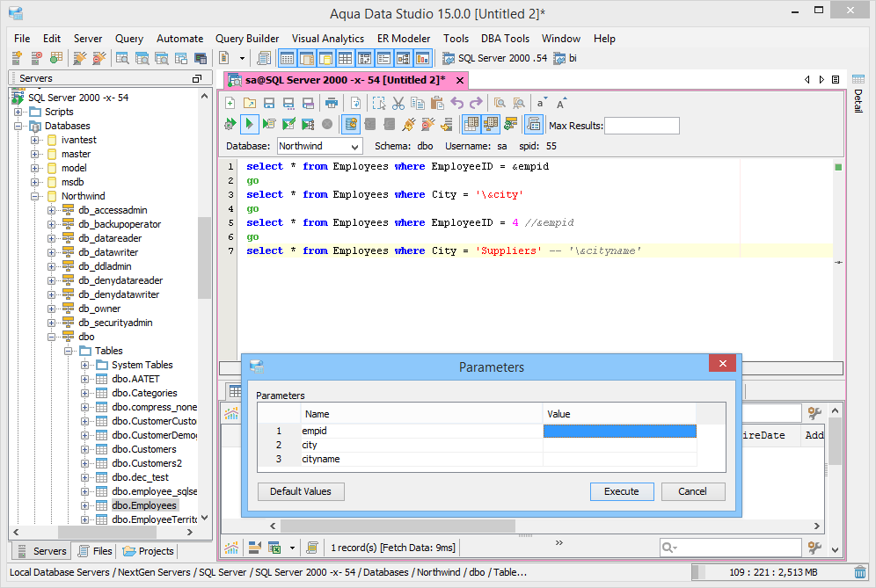Close the Parameters dialog
This screenshot has width=876, height=588.
click(722, 364)
